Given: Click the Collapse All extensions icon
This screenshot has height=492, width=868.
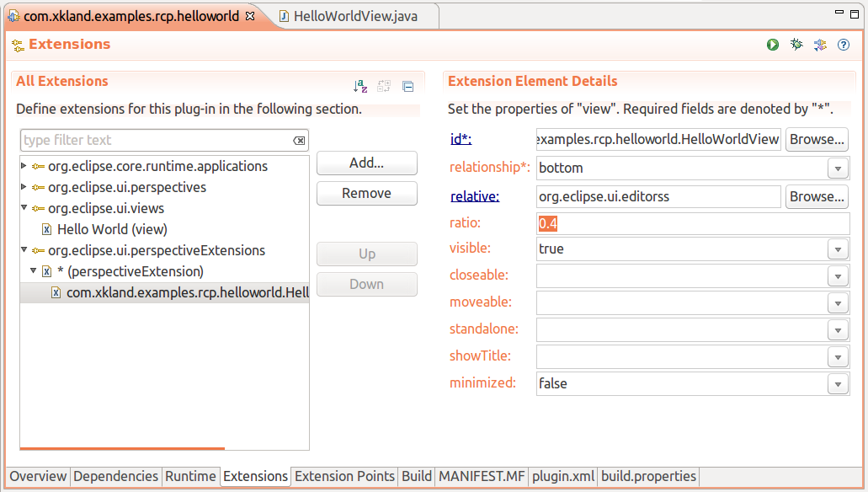Looking at the screenshot, I should click(x=408, y=86).
